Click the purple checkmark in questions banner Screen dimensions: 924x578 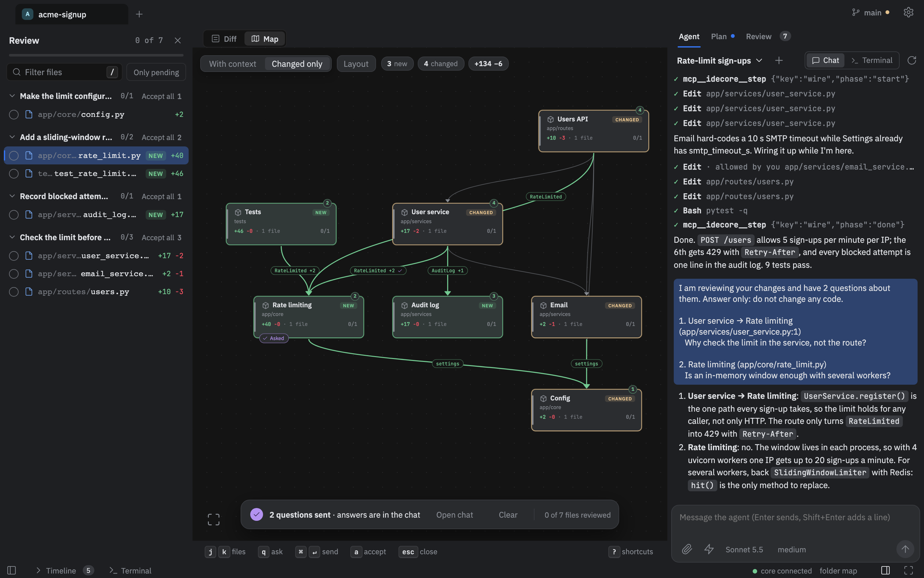point(257,514)
